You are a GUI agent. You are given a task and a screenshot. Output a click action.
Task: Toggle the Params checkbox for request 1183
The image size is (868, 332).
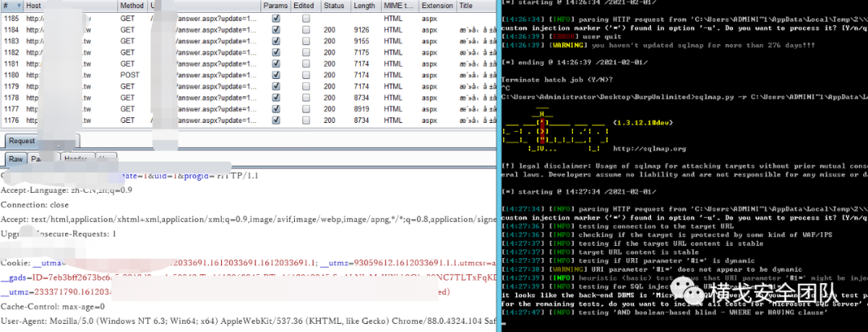tap(276, 41)
